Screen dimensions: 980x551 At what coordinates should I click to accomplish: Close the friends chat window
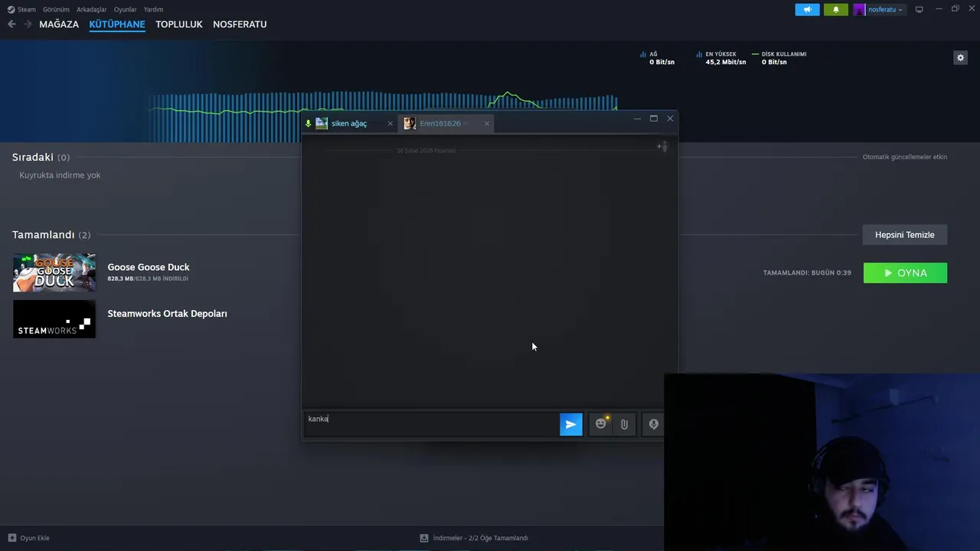(670, 119)
